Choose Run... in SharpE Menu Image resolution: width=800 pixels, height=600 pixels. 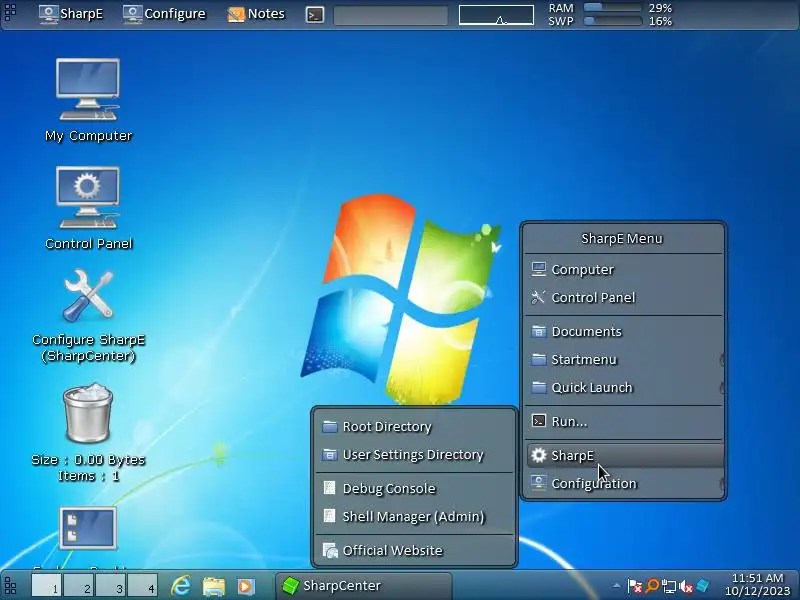click(623, 421)
